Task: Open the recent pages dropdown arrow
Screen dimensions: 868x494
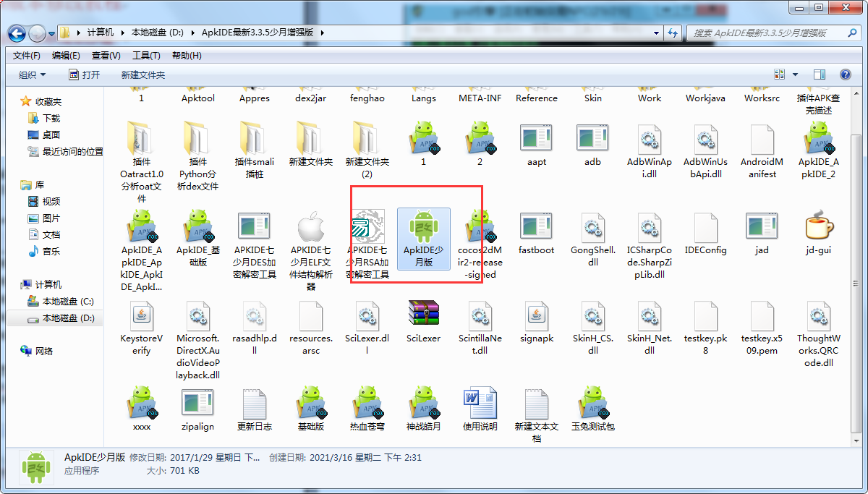Action: click(53, 33)
